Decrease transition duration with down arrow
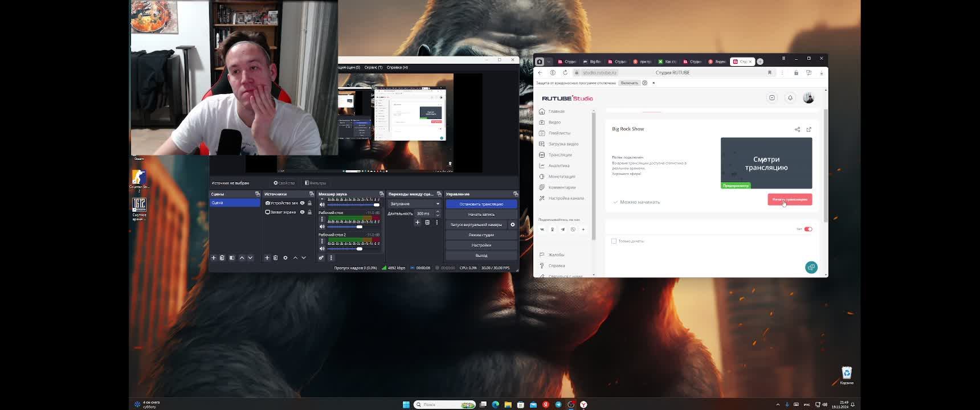This screenshot has width=980, height=410. [x=438, y=215]
